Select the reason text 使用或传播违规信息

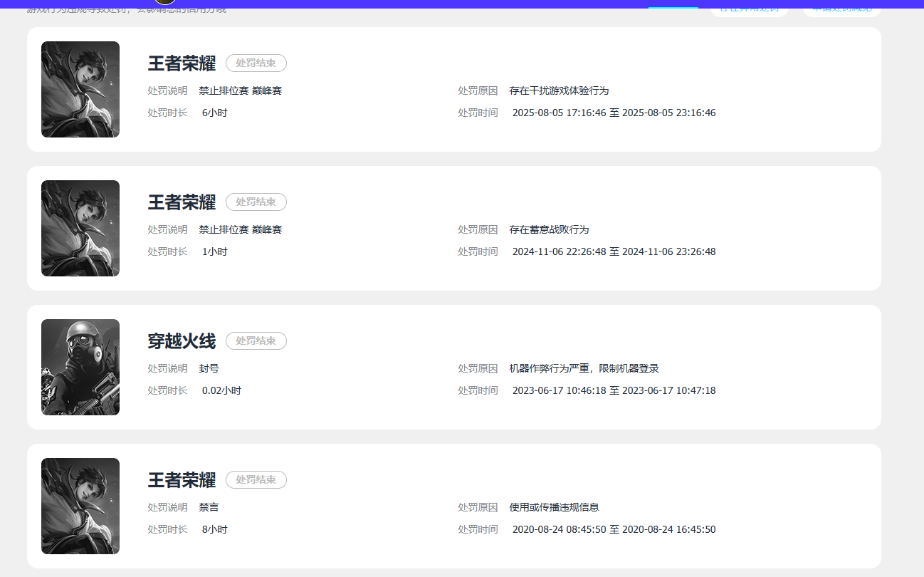(x=555, y=507)
